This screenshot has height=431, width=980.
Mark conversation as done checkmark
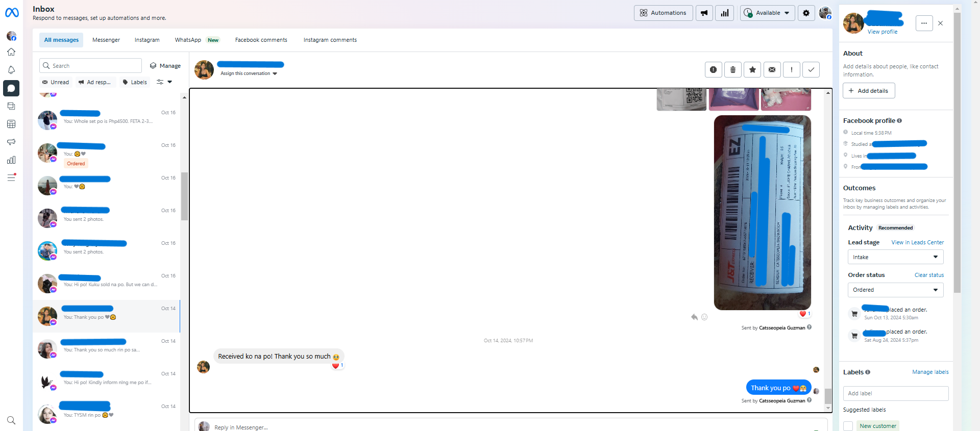point(811,70)
